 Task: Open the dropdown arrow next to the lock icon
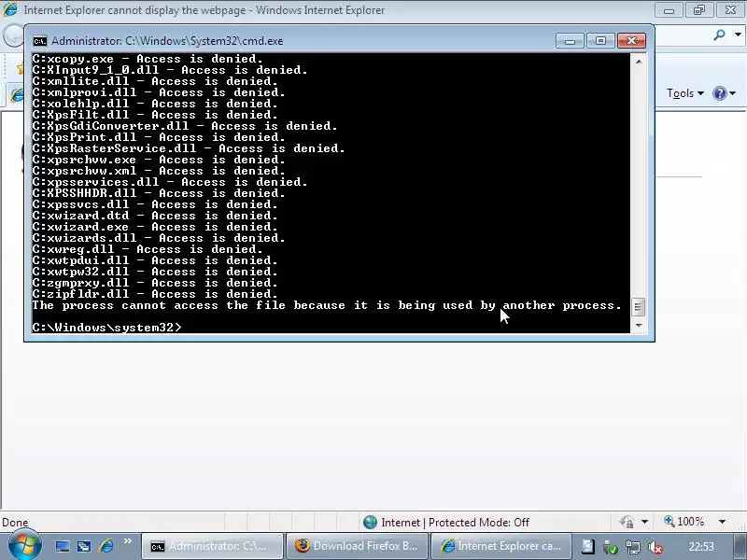coord(644,522)
